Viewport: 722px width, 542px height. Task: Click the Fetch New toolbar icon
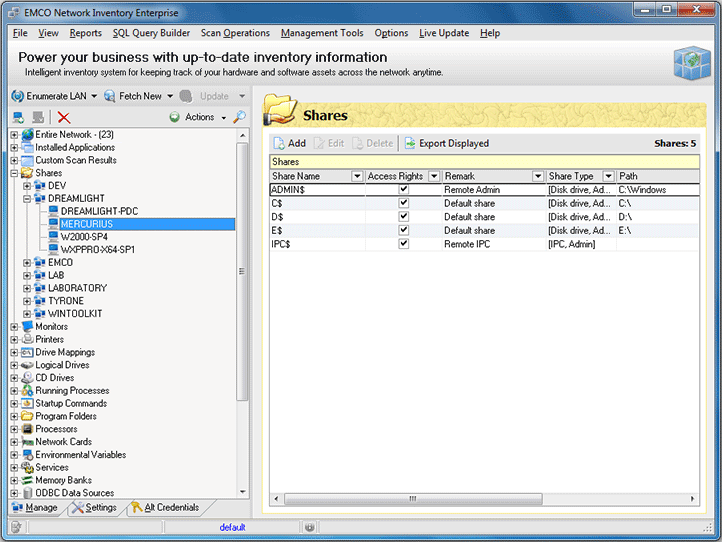pyautogui.click(x=110, y=96)
